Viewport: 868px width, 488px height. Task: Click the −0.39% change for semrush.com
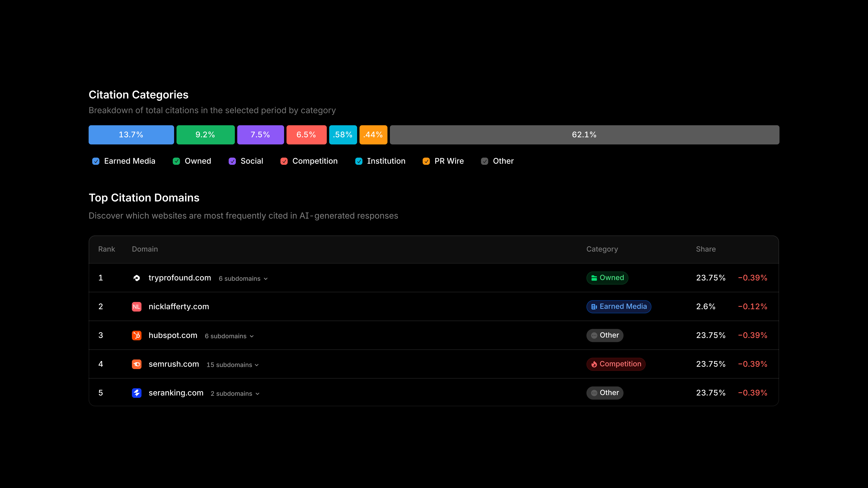tap(753, 364)
